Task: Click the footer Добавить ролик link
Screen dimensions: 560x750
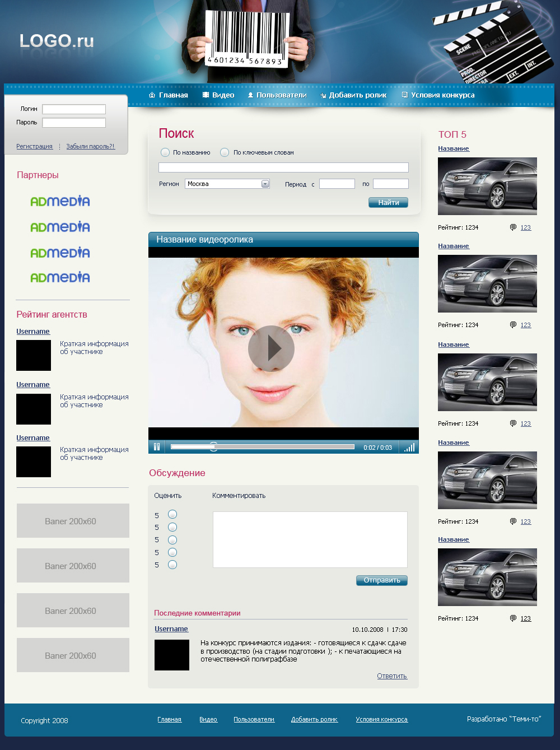Action: 314,719
